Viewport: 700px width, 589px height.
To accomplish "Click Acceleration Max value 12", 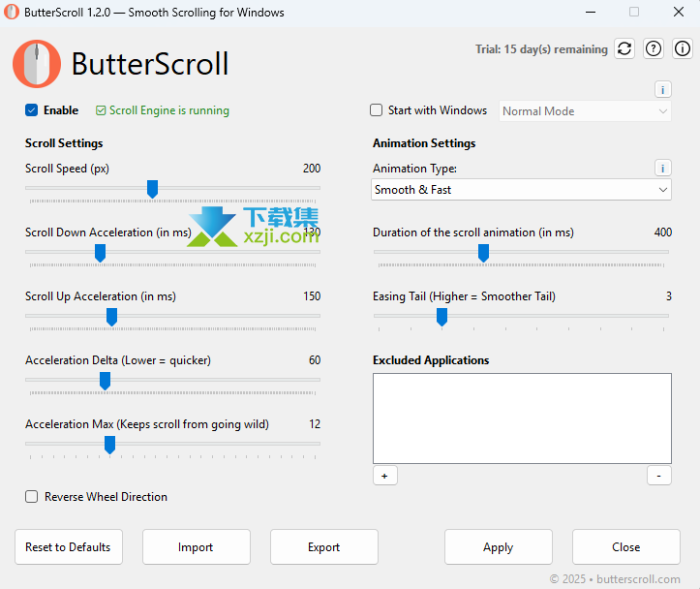I will coord(315,423).
